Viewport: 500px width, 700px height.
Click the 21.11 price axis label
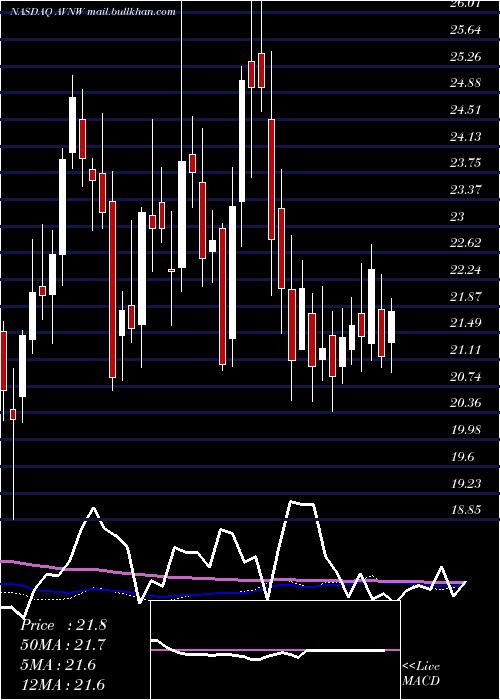[465, 350]
